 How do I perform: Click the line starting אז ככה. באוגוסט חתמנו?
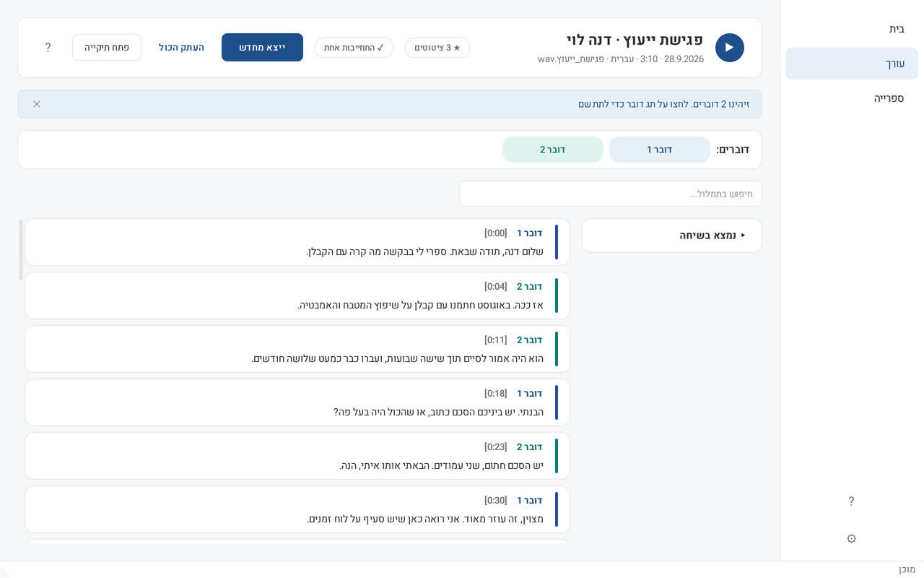point(421,306)
